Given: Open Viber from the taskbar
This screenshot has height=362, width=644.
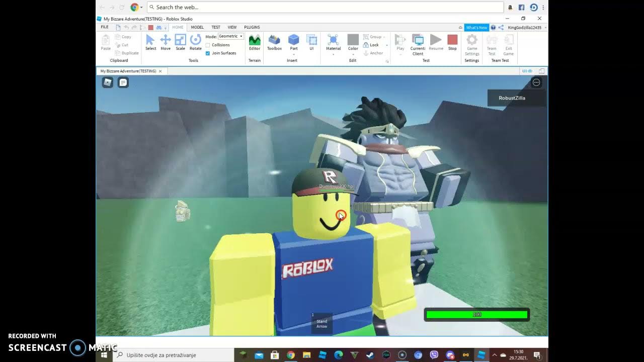Looking at the screenshot, I should (x=434, y=355).
